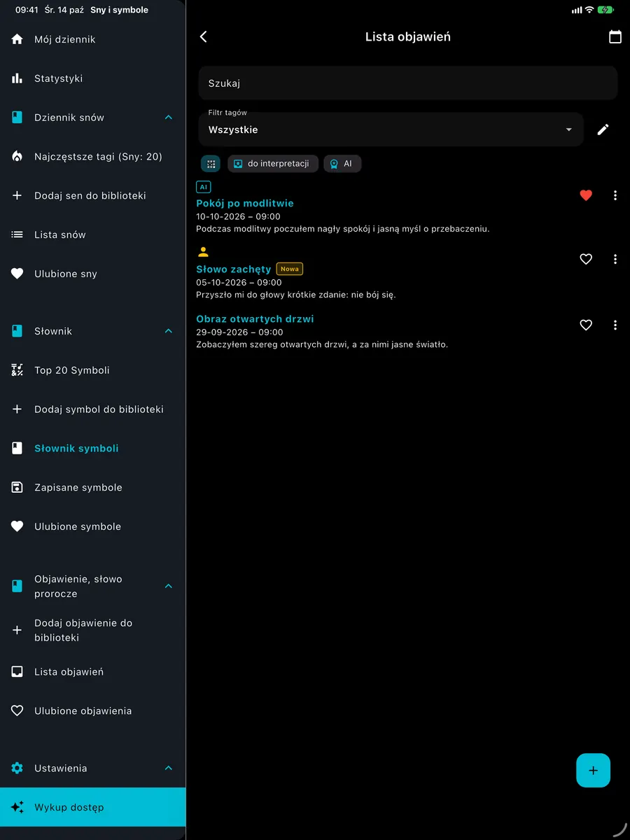
Task: Click the home icon for Mój dziennik
Action: coord(17,39)
